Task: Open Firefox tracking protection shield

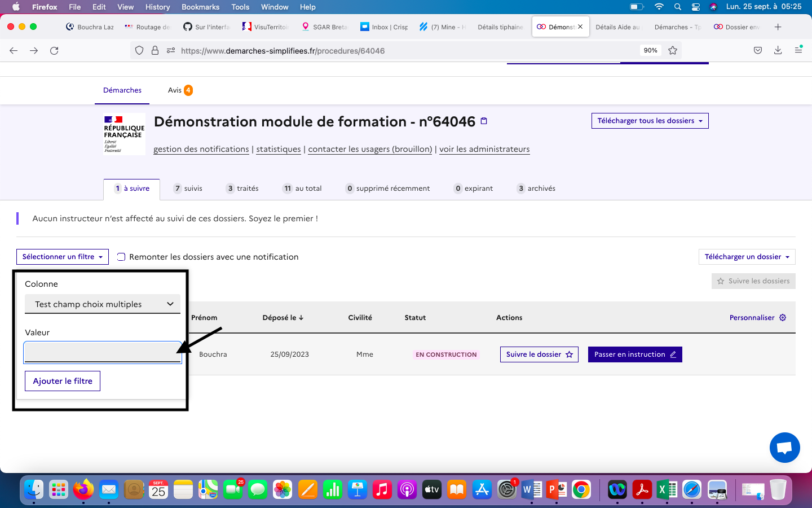Action: click(x=139, y=50)
